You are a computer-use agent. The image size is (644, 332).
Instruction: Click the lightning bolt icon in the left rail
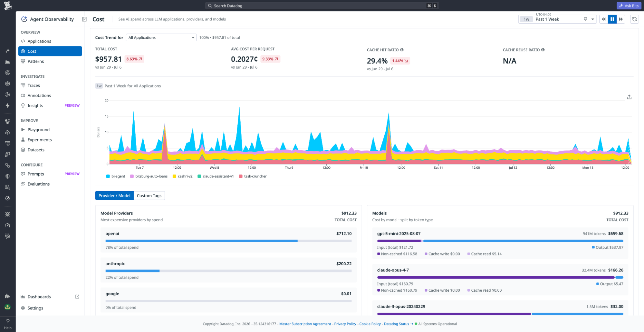coord(8,106)
